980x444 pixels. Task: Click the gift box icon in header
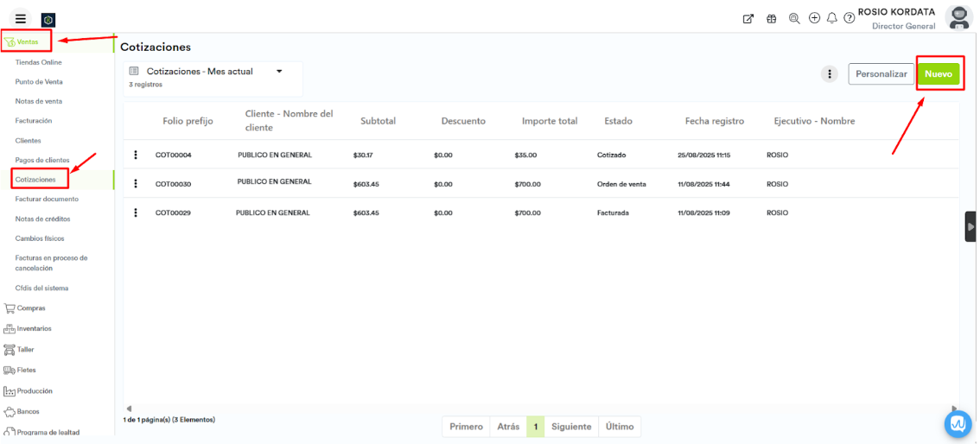pyautogui.click(x=772, y=18)
